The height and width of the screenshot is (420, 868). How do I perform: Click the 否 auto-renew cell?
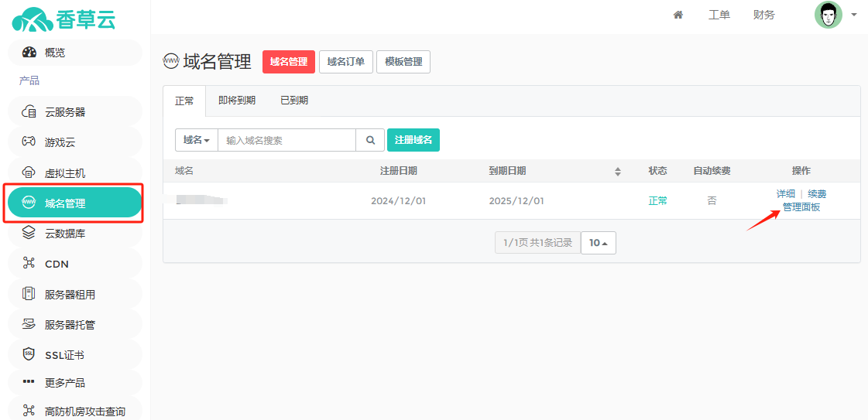click(712, 200)
